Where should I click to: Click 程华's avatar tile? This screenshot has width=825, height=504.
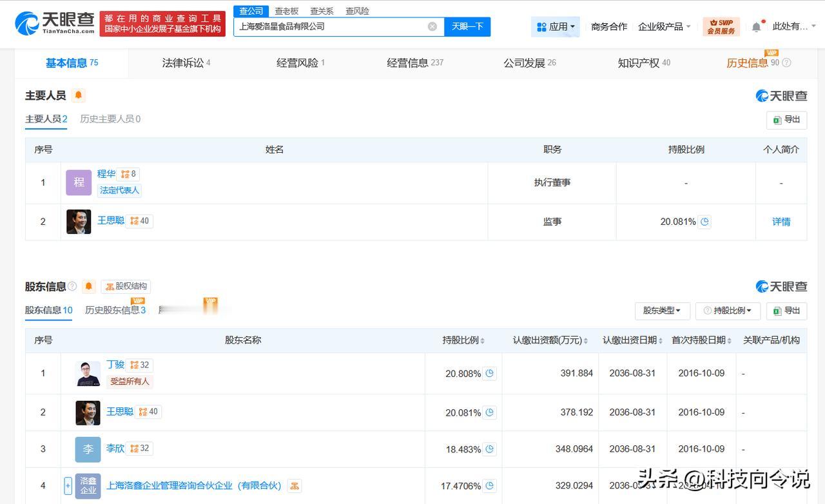(79, 182)
